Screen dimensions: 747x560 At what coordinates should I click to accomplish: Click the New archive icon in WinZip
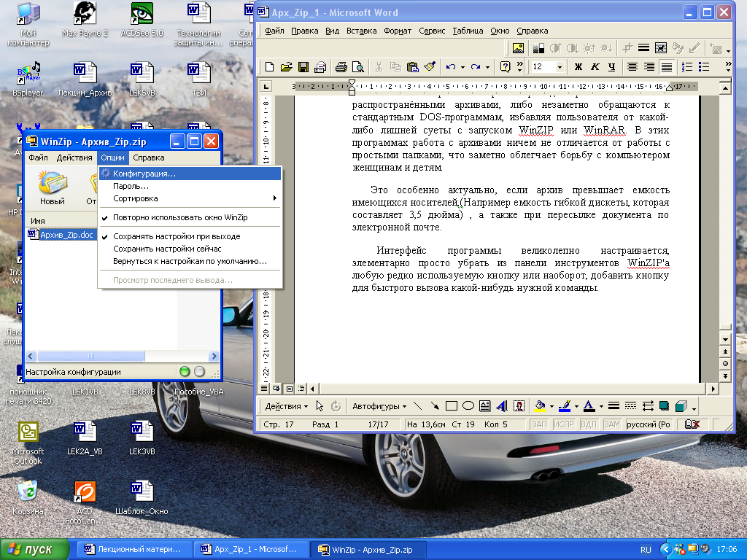[53, 187]
